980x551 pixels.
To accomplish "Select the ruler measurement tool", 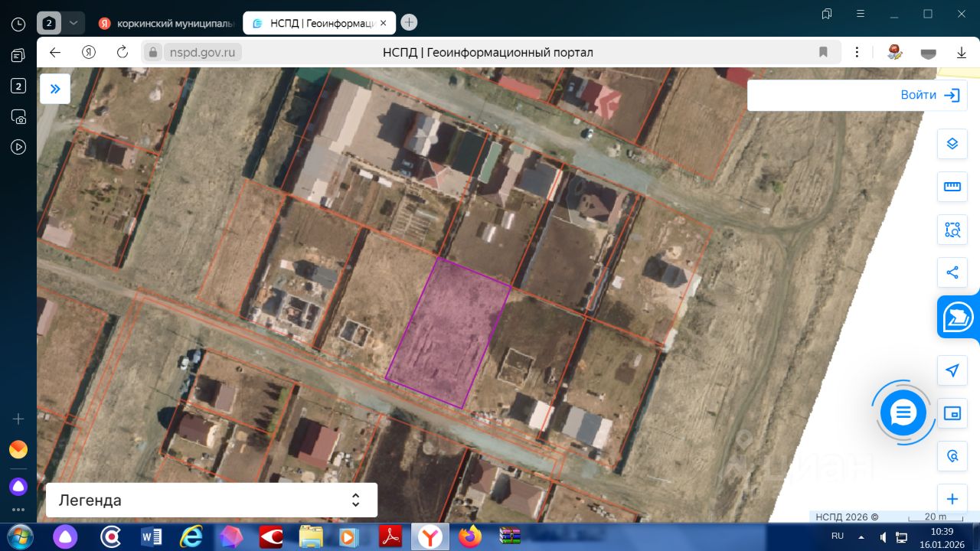I will (952, 186).
